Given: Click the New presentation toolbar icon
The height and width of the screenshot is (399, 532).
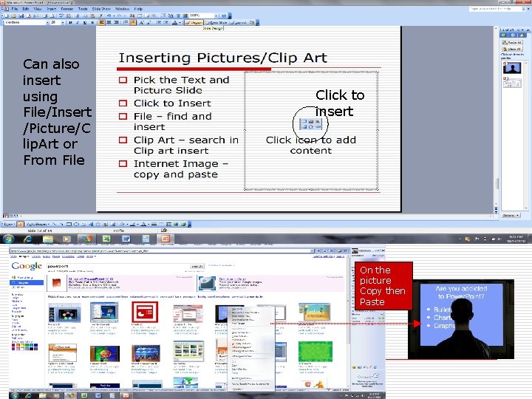Looking at the screenshot, I should pyautogui.click(x=7, y=16).
